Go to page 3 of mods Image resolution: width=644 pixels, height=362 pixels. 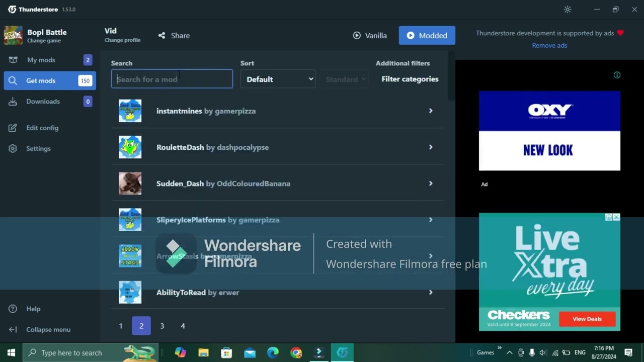[x=162, y=326]
